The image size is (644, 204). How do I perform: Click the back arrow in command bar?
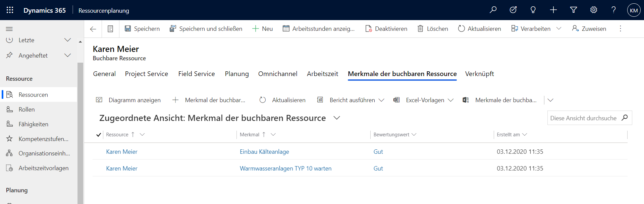[x=93, y=29]
